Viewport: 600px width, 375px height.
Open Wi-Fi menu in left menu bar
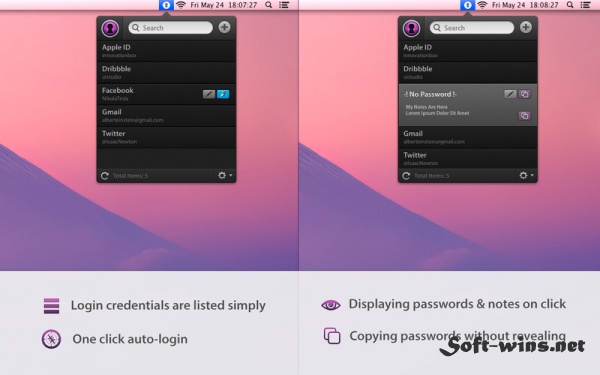pos(181,5)
